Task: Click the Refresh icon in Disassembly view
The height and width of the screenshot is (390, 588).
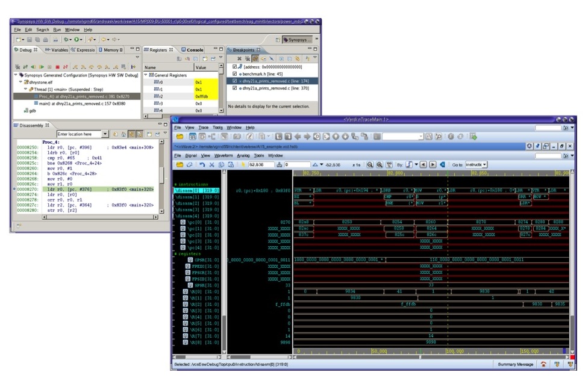Action: point(116,134)
